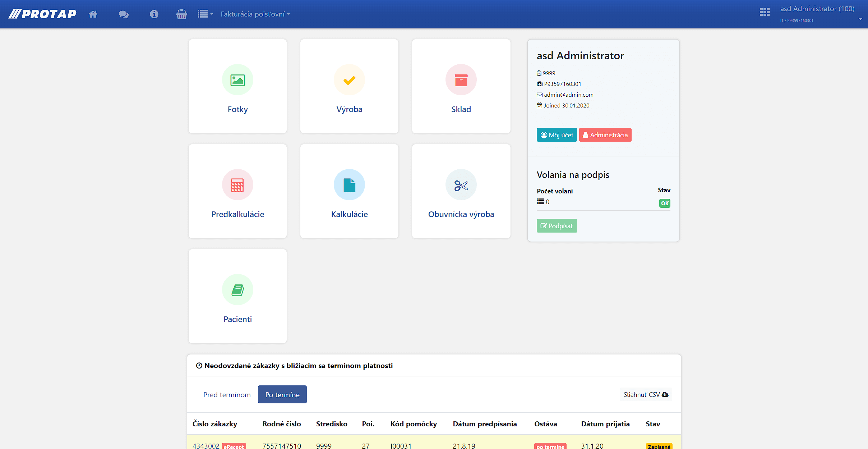
Task: Open the shopping basket icon
Action: click(182, 14)
